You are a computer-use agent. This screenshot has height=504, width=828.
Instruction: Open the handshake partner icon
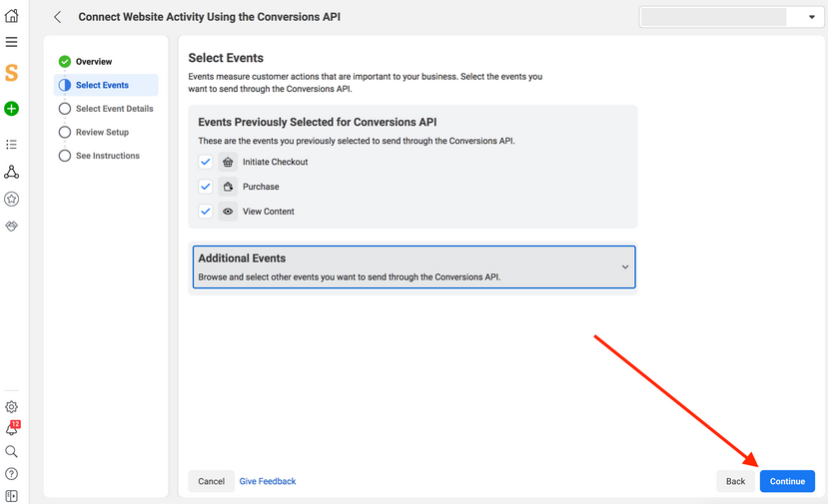[12, 226]
